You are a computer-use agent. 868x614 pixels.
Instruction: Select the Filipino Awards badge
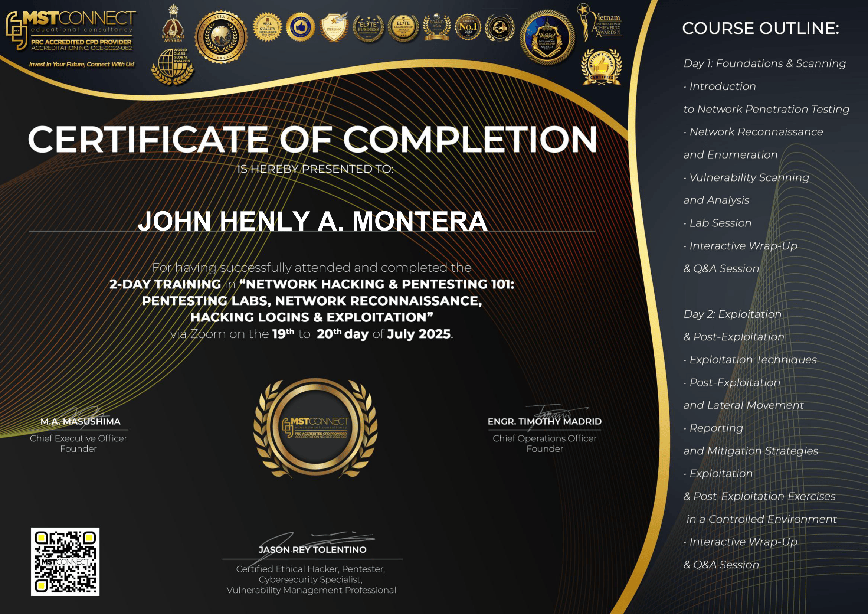coord(173,26)
